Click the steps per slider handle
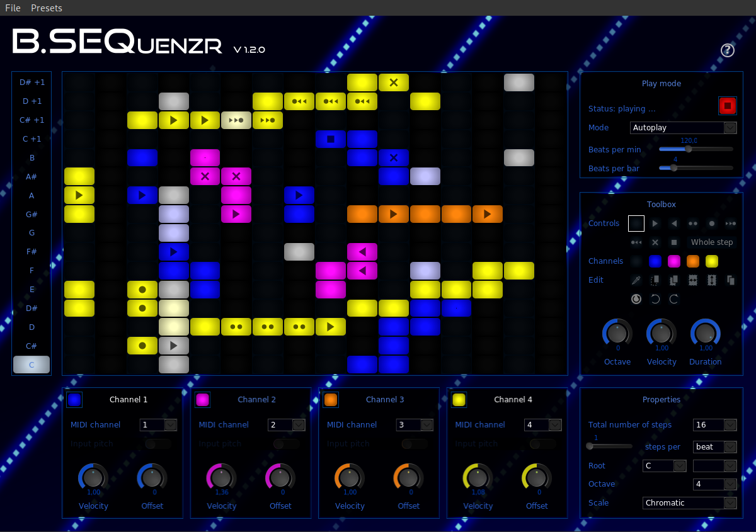The image size is (756, 532). [590, 446]
